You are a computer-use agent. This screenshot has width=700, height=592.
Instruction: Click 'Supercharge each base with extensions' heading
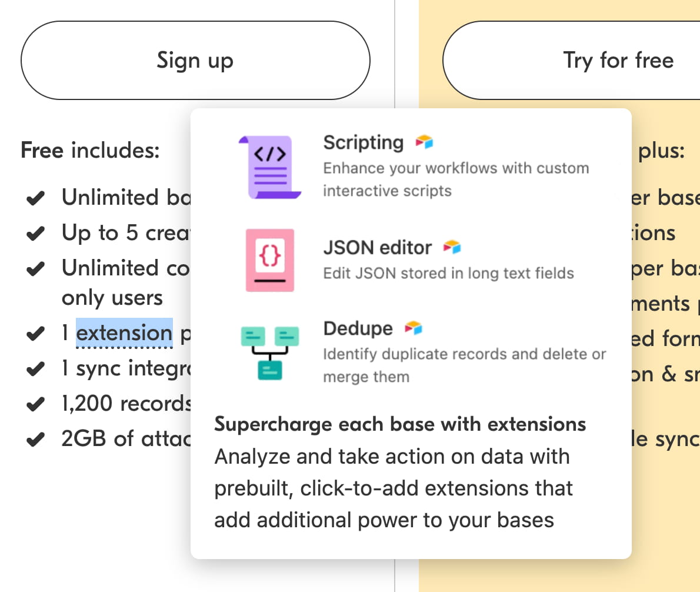[x=400, y=424]
